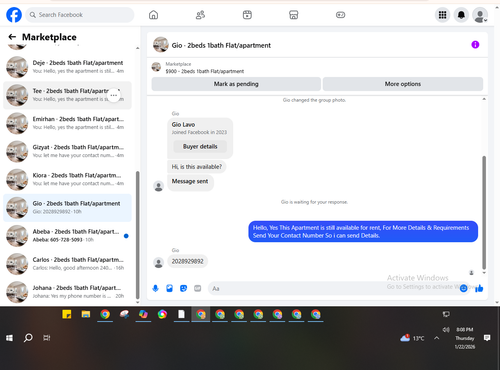Image resolution: width=500 pixels, height=370 pixels.
Task: Show hidden icons chevron in system tray
Action: click(x=436, y=338)
